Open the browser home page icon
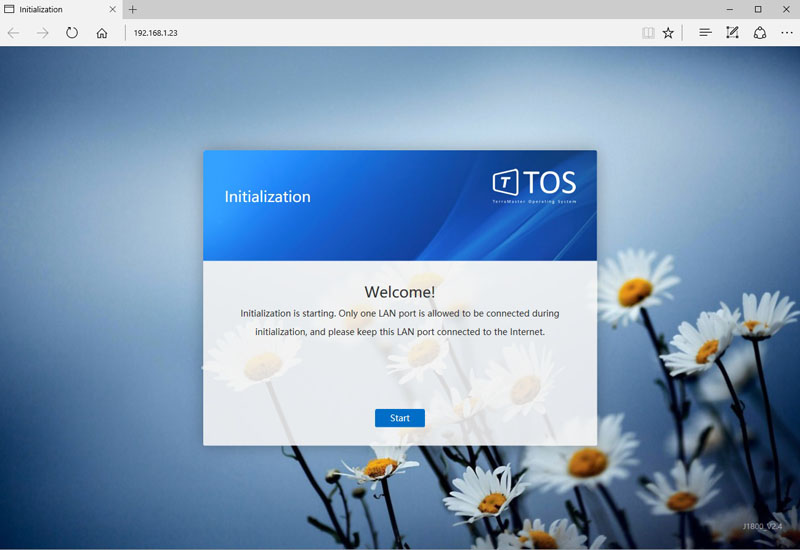 click(x=102, y=33)
